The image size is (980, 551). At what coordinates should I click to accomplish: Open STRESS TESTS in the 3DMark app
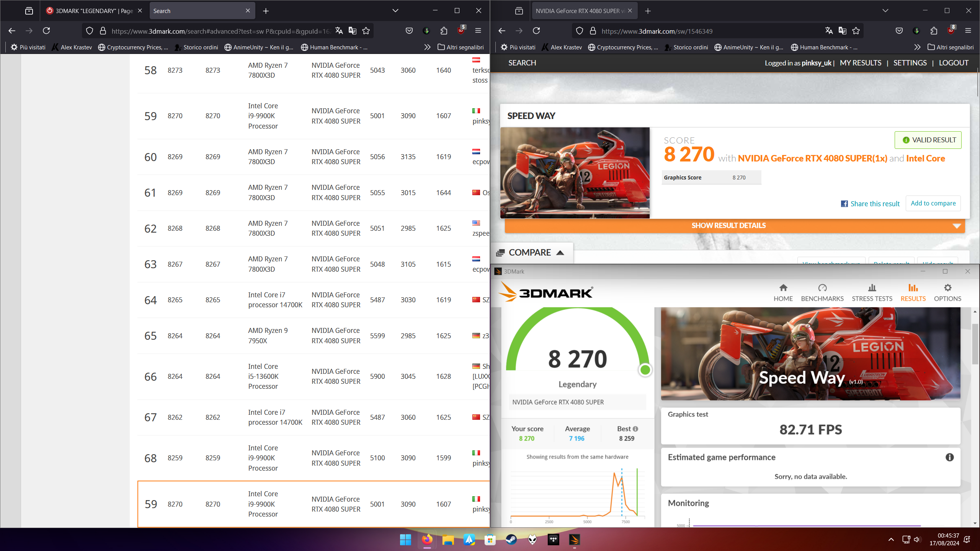pyautogui.click(x=872, y=293)
